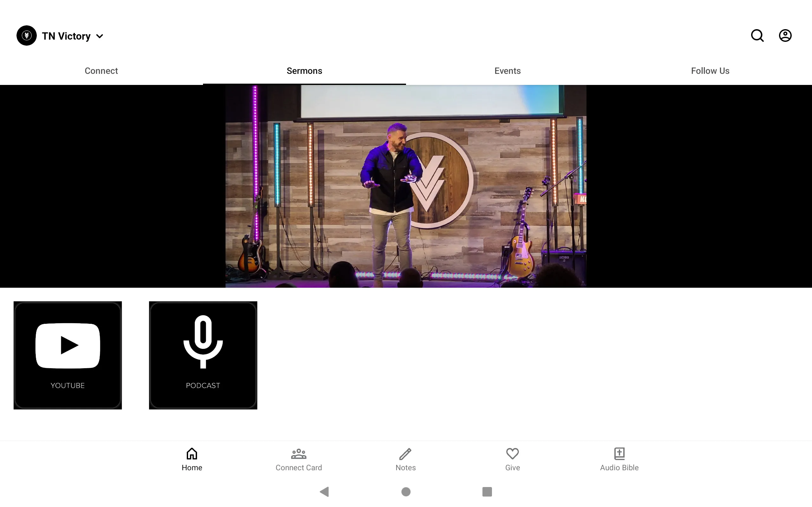Navigate to Home tab
Viewport: 812px width, 507px height.
point(192,459)
